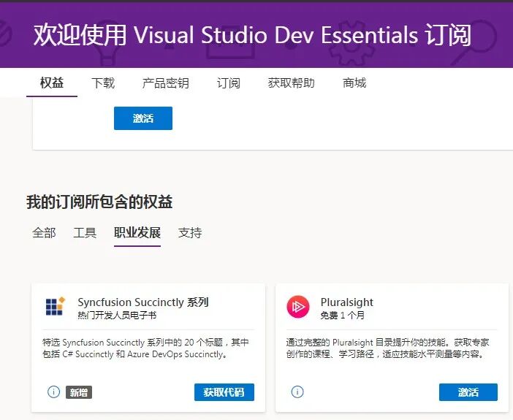Image resolution: width=513 pixels, height=420 pixels.
Task: Open info icon on Pluralsight card
Action: pyautogui.click(x=297, y=392)
